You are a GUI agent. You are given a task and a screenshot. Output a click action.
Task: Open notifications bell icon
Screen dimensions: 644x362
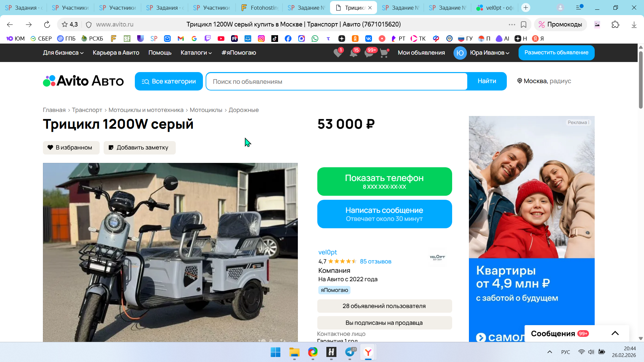pos(354,53)
